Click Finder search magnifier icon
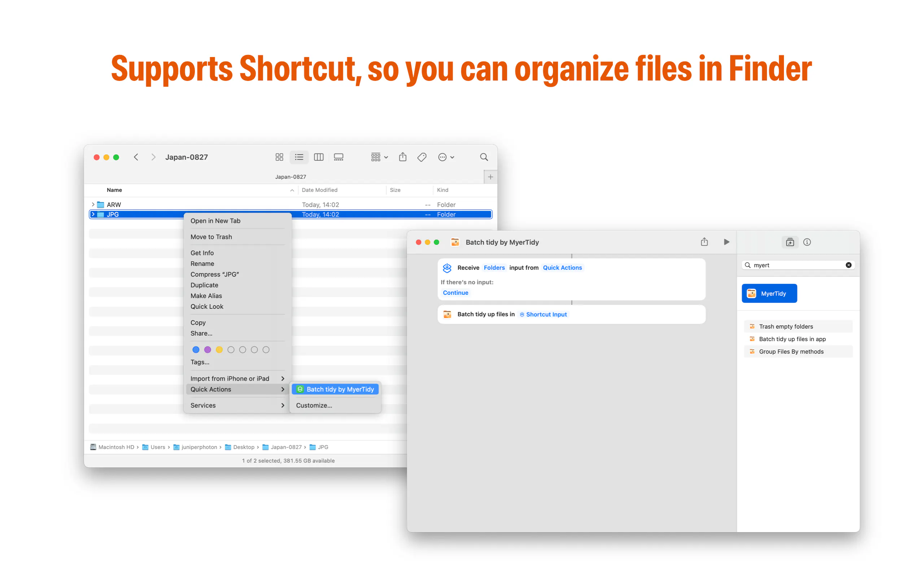 point(484,157)
